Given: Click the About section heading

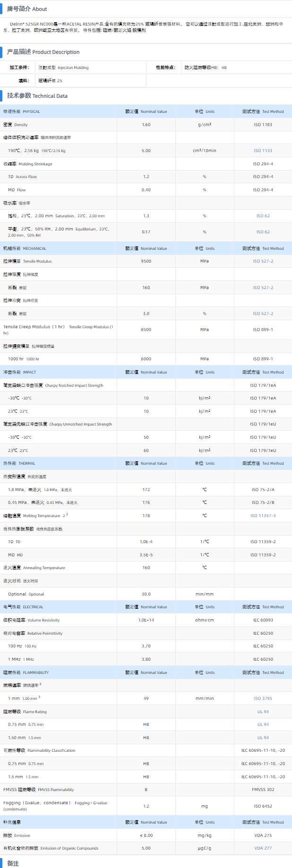Looking at the screenshot, I should (27, 9).
